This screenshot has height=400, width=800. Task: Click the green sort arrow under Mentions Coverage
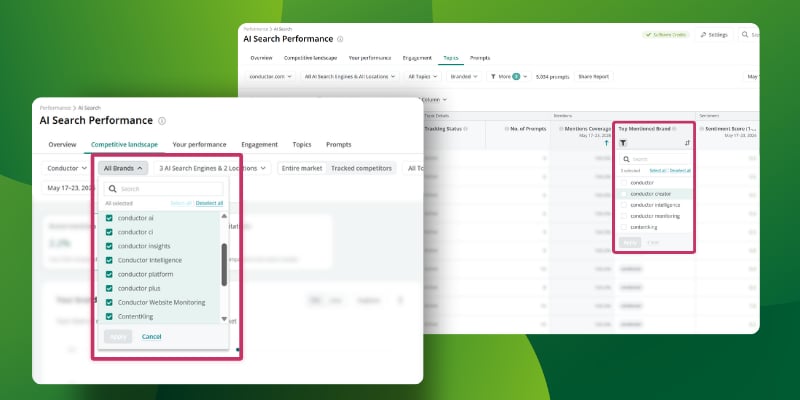607,143
